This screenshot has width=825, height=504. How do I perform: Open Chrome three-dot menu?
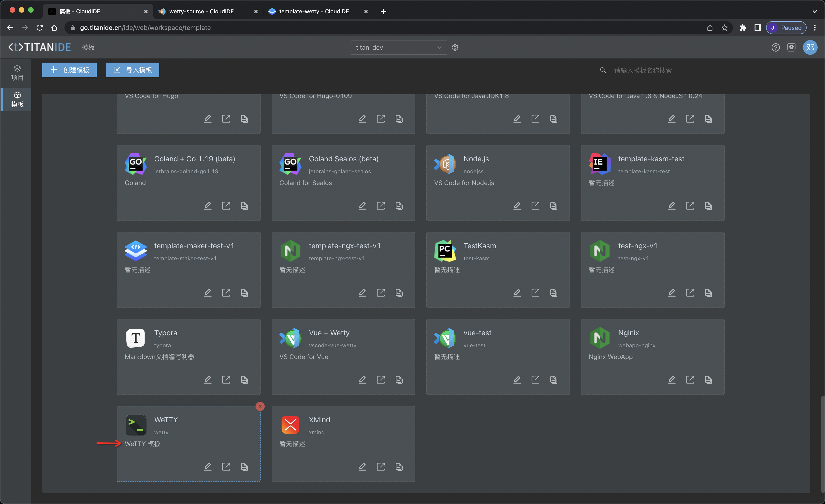tap(815, 28)
